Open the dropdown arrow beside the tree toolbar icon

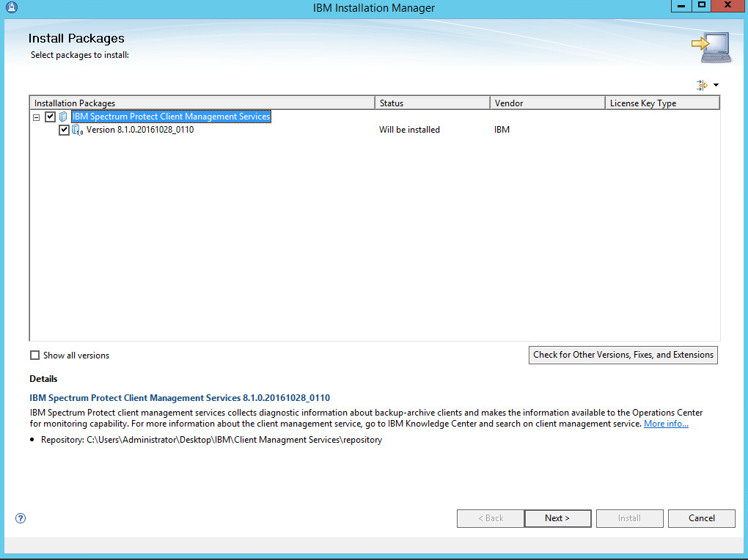pos(716,86)
